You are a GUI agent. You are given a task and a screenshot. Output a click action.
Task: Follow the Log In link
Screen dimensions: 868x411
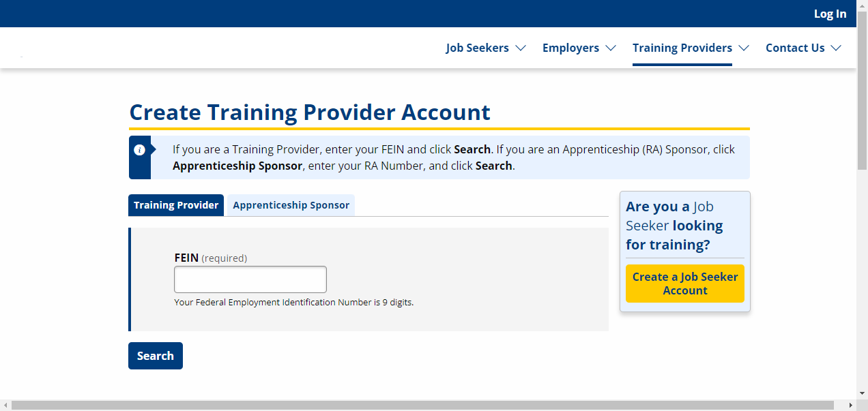[x=830, y=14]
